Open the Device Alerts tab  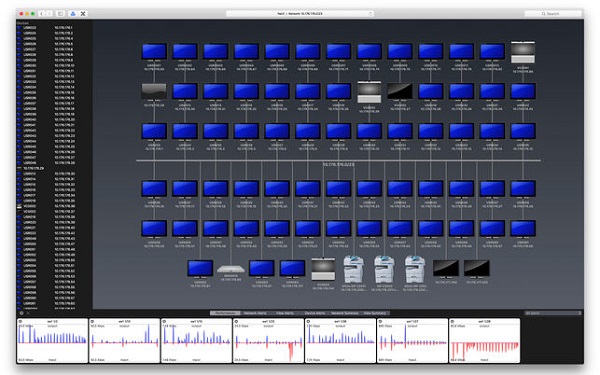click(315, 313)
